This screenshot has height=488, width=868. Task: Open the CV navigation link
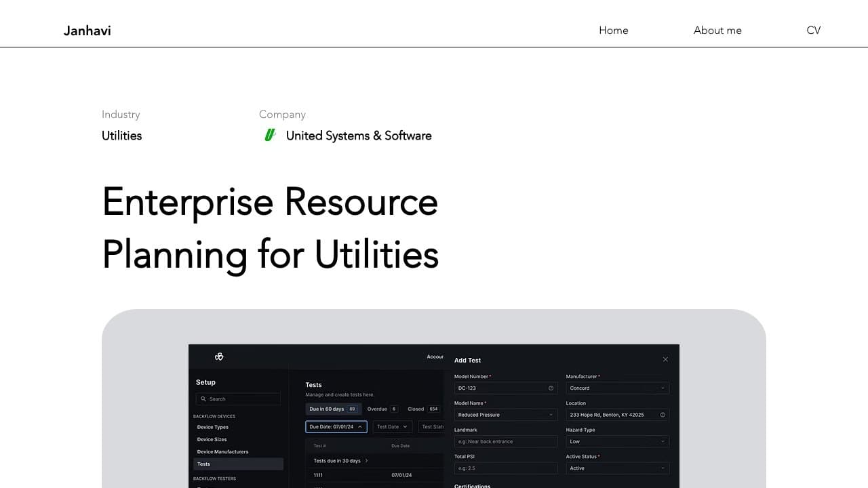coord(814,30)
